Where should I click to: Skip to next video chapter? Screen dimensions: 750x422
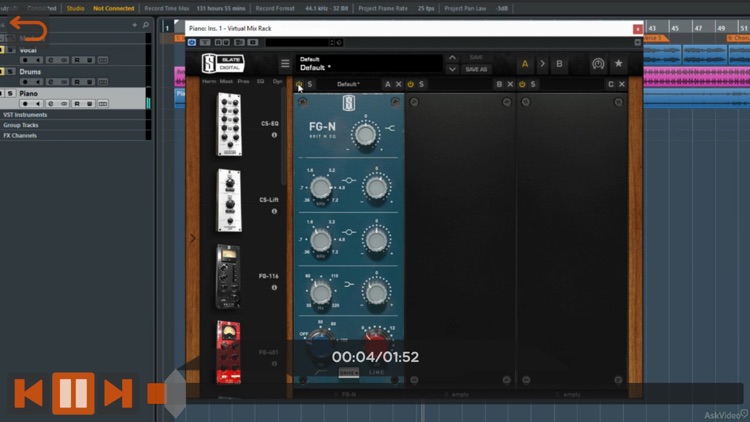118,393
